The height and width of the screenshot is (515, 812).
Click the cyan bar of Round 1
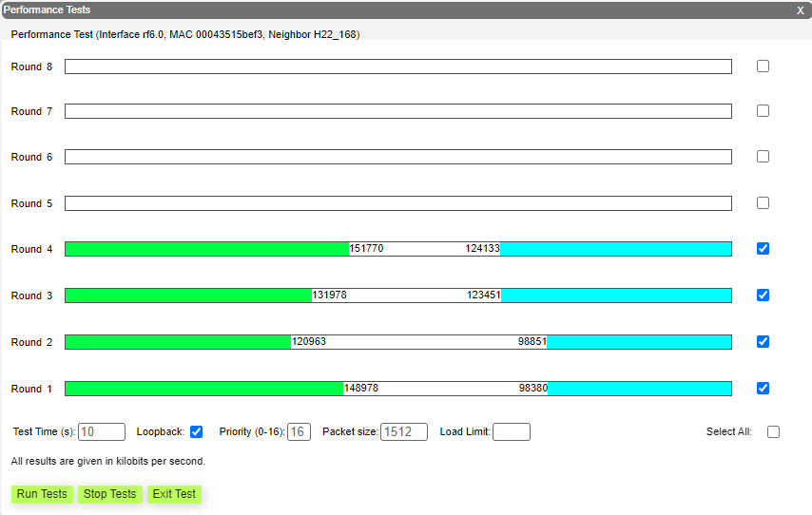[x=639, y=389]
